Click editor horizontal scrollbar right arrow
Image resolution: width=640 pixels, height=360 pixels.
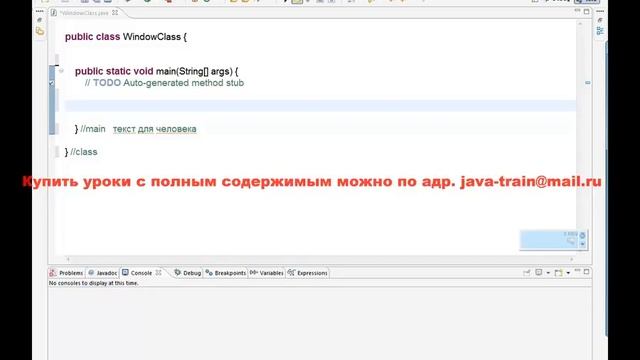click(x=571, y=259)
